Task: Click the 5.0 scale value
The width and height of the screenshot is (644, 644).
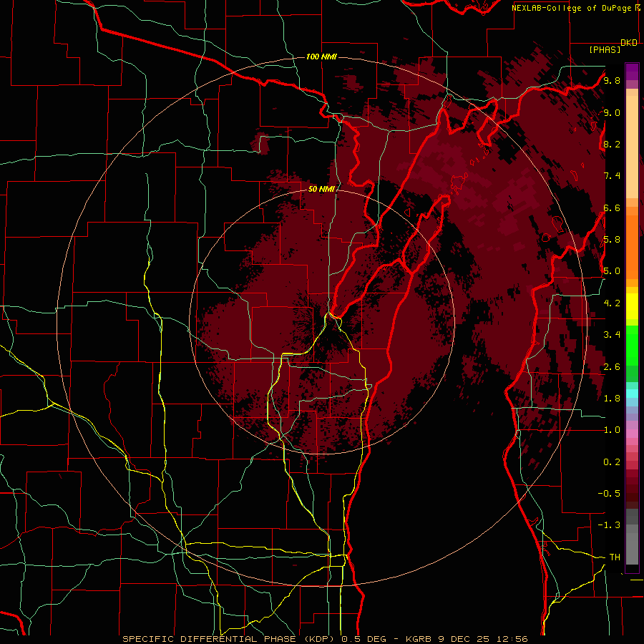Action: pyautogui.click(x=612, y=271)
